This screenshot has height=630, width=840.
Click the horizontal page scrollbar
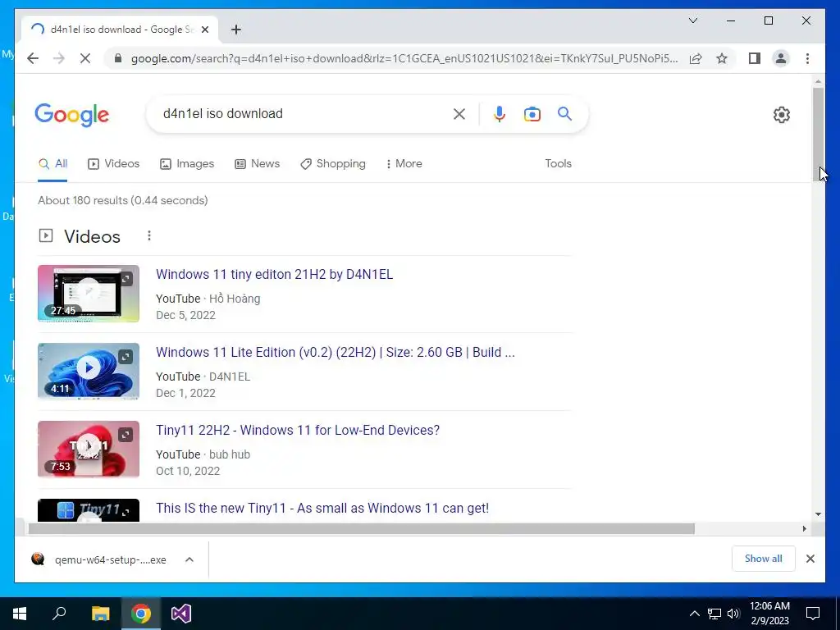coord(361,529)
